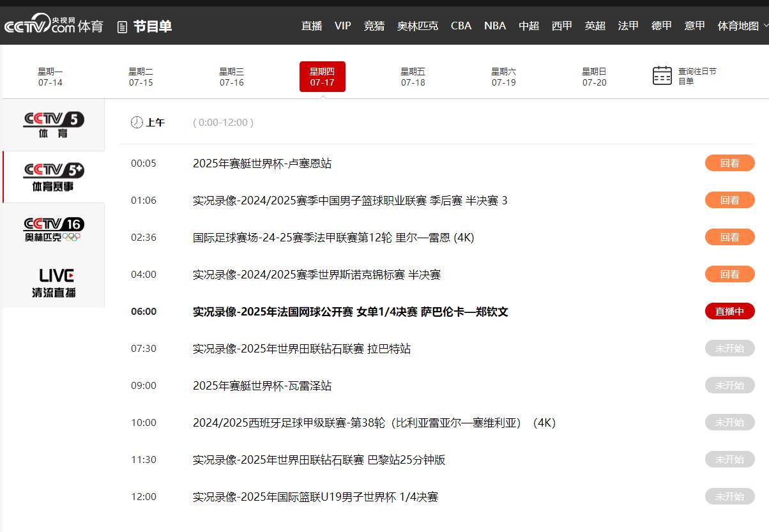
Task: Click 未开始 for the 10:00 西班牙足球 program
Action: tap(729, 422)
